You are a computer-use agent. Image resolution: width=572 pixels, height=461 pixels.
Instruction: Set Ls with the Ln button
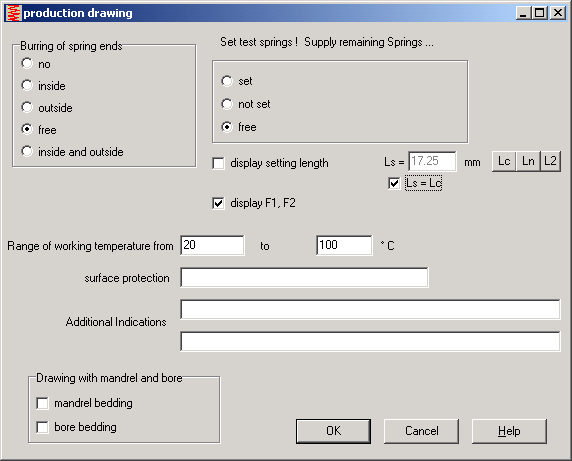point(528,161)
